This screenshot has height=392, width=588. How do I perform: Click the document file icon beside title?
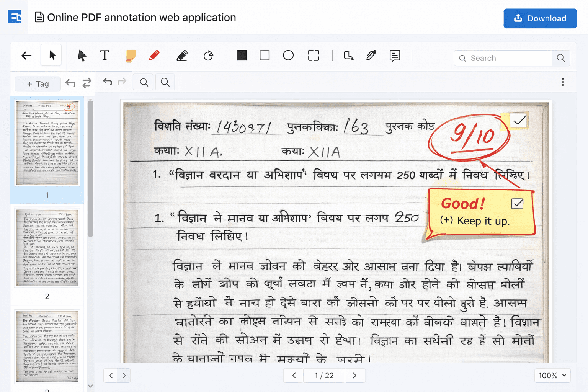coord(39,17)
